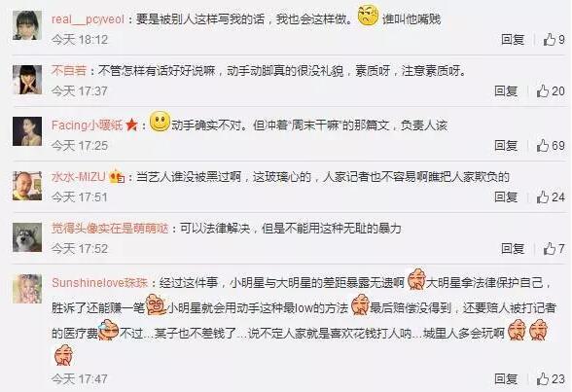Like the Sunshinelove珠珠 comment

point(551,379)
